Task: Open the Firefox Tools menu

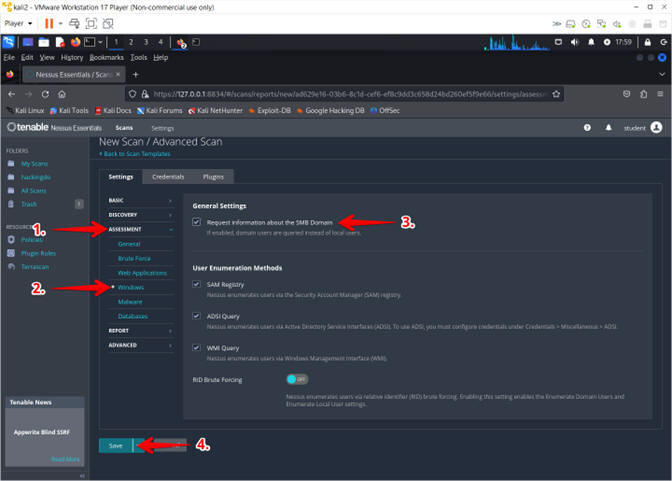Action: [x=138, y=57]
